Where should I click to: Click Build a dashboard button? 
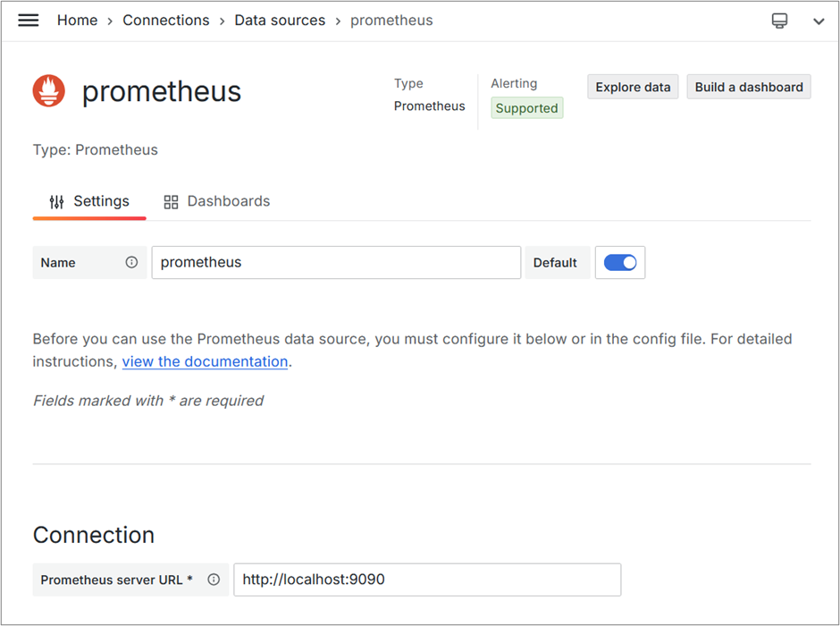[x=749, y=87]
